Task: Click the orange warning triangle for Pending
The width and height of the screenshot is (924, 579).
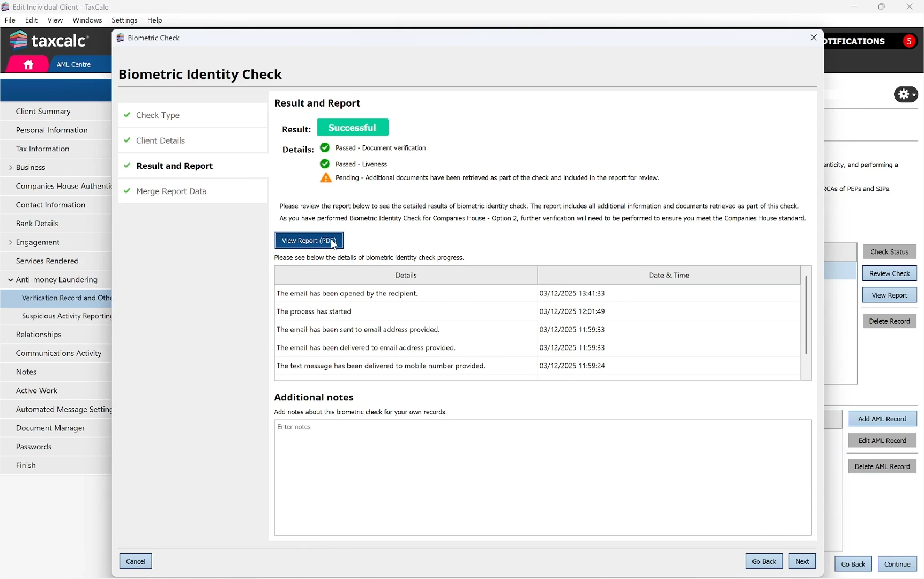Action: (x=325, y=178)
